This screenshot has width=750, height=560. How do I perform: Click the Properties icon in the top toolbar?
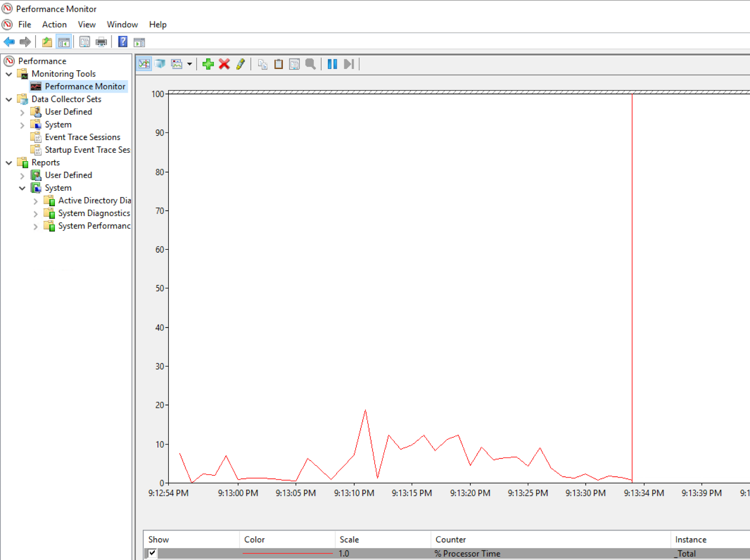coord(84,42)
